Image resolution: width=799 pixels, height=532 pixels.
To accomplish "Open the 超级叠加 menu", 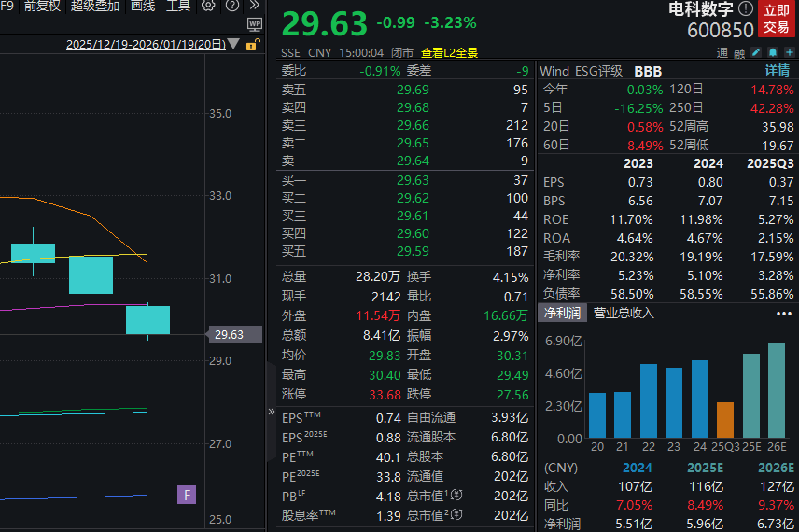I will (x=95, y=7).
